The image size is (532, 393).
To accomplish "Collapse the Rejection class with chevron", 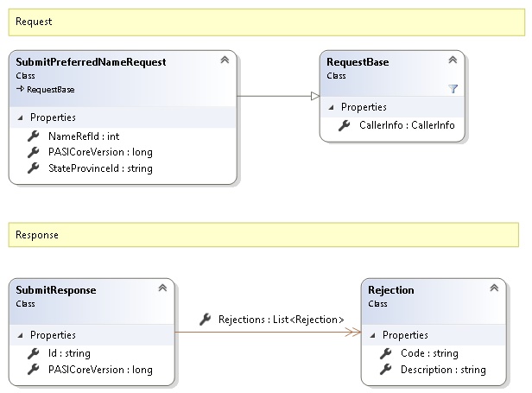I will pos(494,288).
